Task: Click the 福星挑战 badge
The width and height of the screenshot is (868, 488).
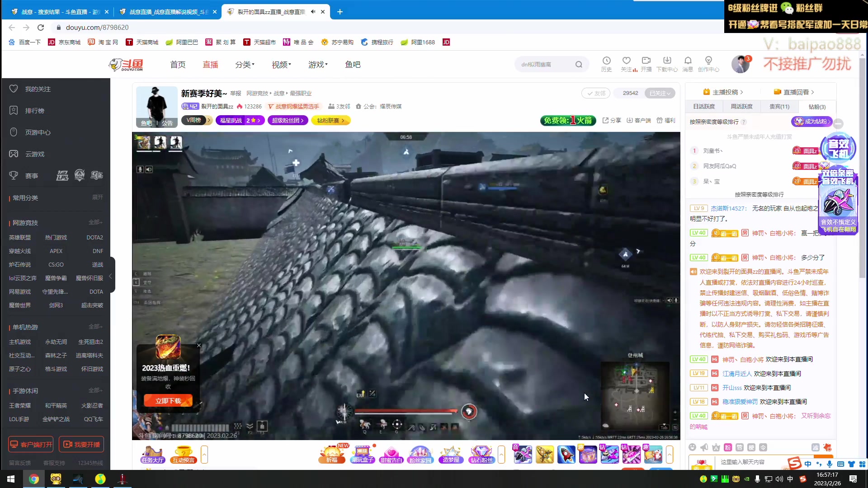Action: point(240,120)
